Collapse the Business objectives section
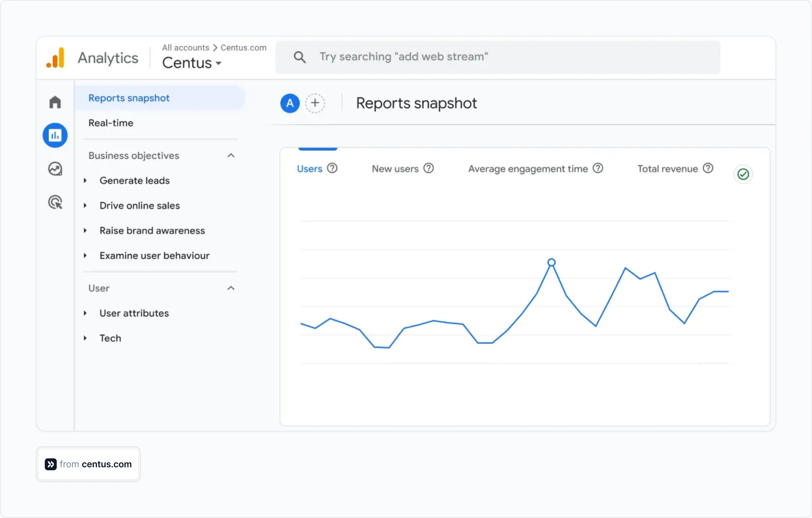The height and width of the screenshot is (518, 812). point(231,155)
